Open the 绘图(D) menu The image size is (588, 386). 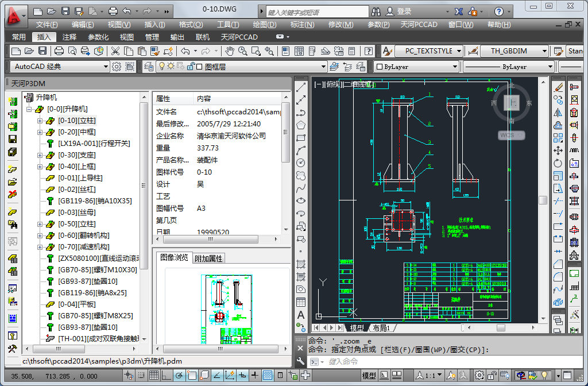point(265,24)
